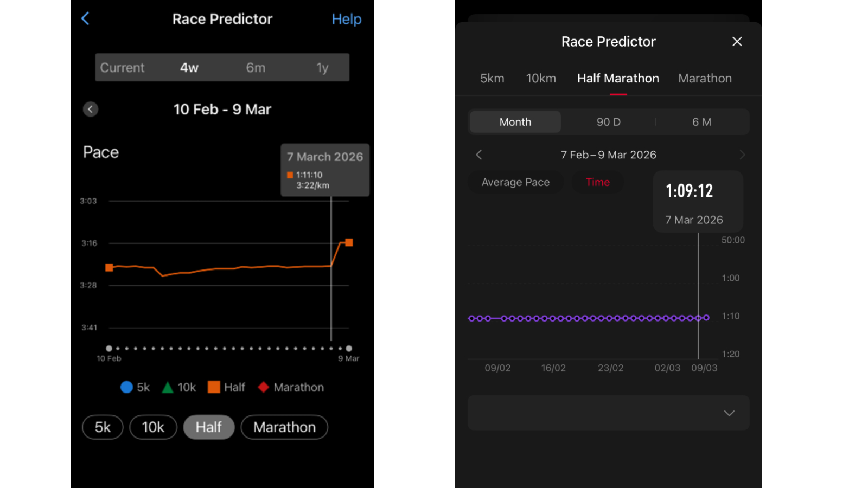Select the green 10k legend triangle
This screenshot has height=488, width=868.
point(167,387)
